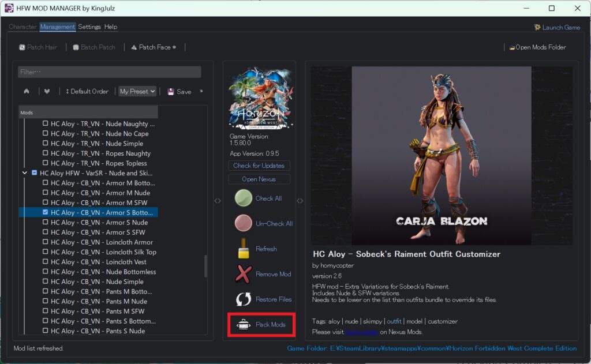Click the green Check All icon
591x364 pixels.
[244, 198]
